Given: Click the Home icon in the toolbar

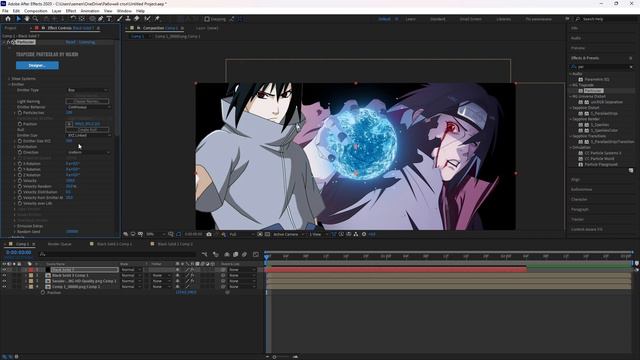Looking at the screenshot, I should tap(8, 19).
